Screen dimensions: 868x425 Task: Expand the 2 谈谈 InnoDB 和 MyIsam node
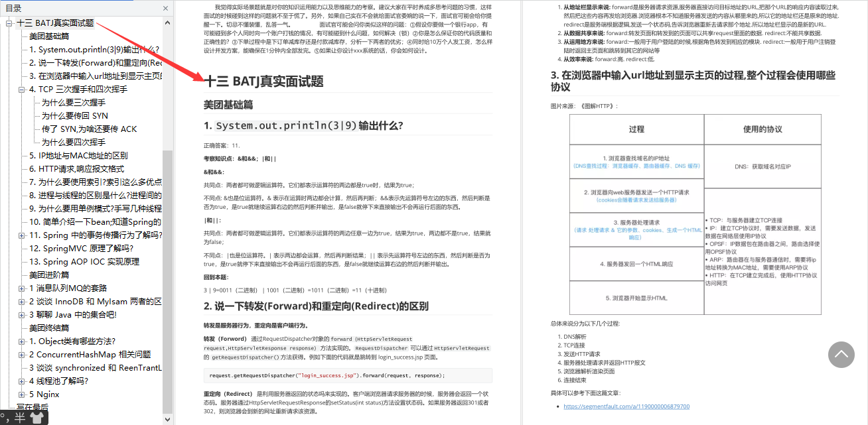pyautogui.click(x=22, y=302)
